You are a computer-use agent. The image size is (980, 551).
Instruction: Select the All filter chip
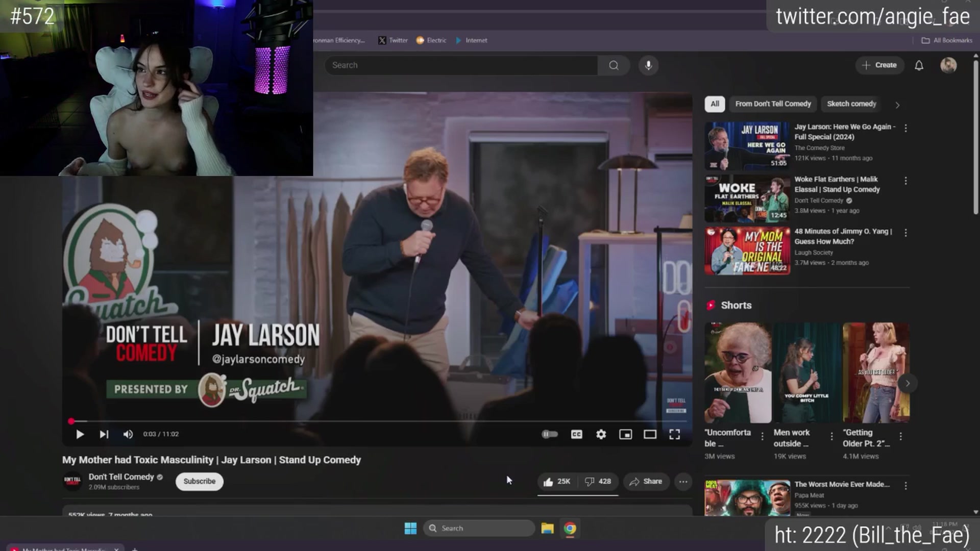tap(715, 104)
